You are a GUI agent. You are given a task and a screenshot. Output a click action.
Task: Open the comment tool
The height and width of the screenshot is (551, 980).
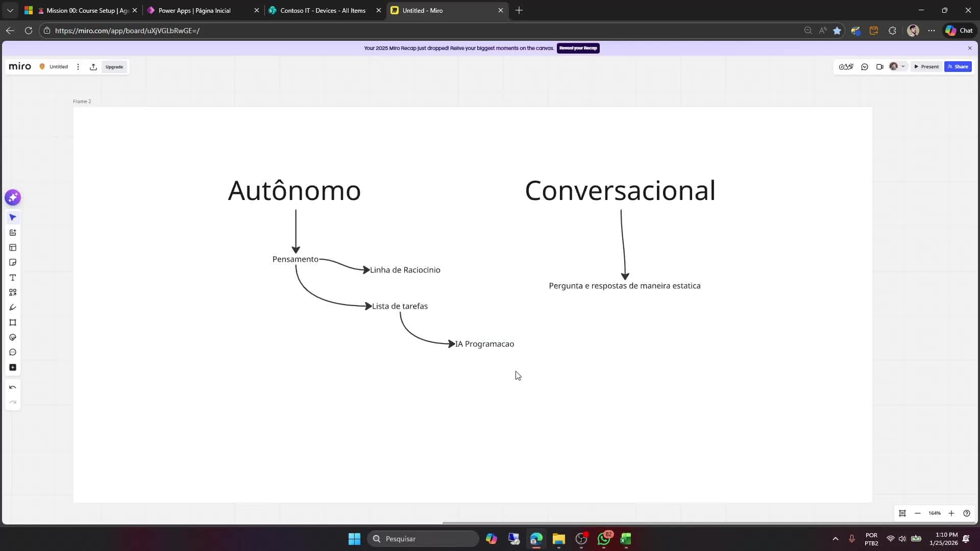pos(13,352)
